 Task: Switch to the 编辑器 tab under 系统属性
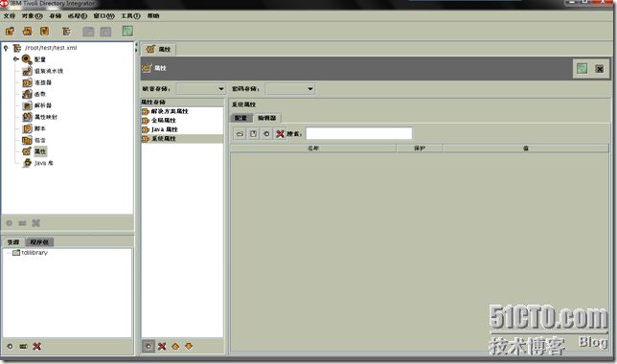click(266, 118)
